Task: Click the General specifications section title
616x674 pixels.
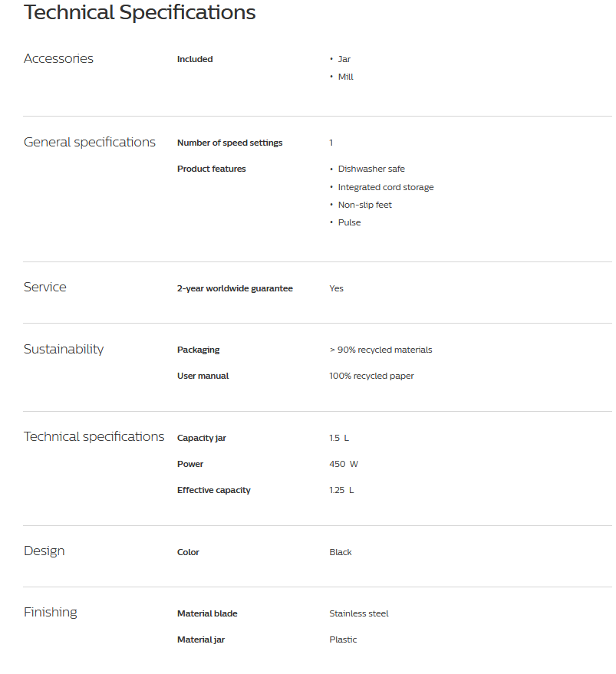Action: pos(89,143)
